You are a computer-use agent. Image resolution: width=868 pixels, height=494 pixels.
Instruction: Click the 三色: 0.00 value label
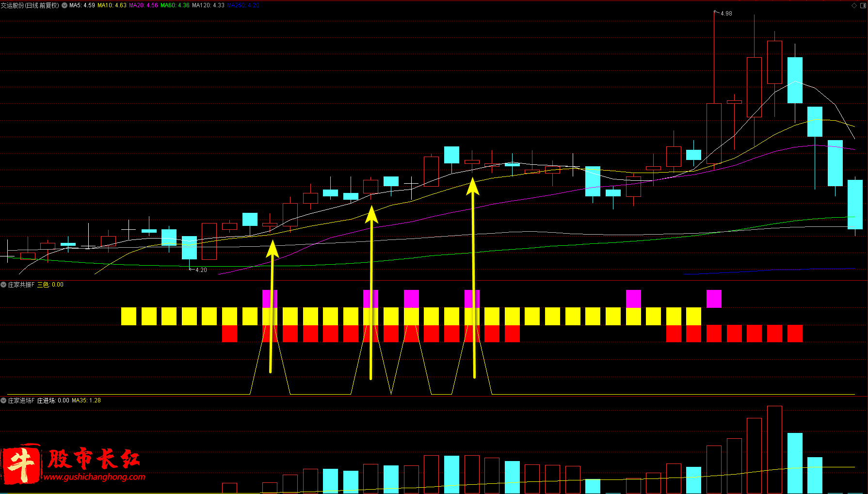click(x=50, y=285)
